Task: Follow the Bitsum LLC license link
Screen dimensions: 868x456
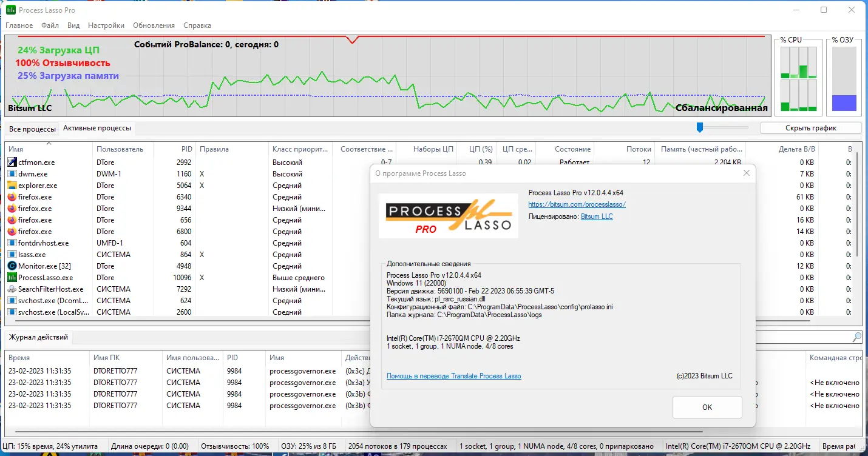Action: tap(597, 216)
